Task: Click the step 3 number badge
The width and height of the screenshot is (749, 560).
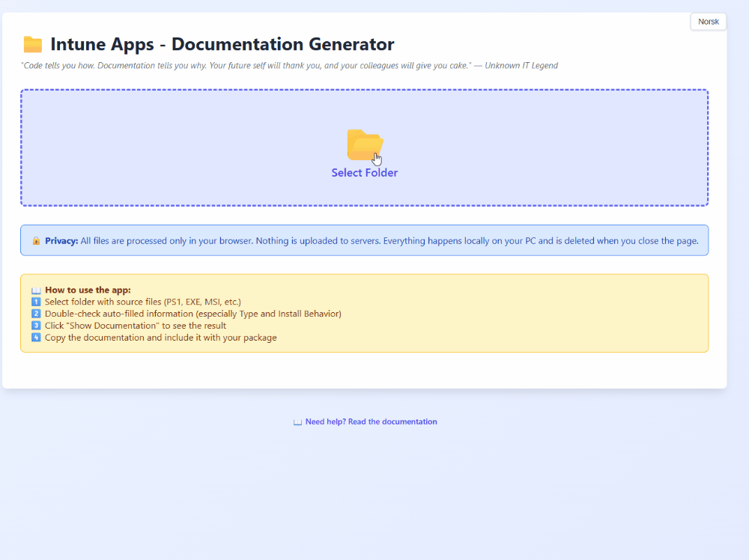Action: point(34,325)
